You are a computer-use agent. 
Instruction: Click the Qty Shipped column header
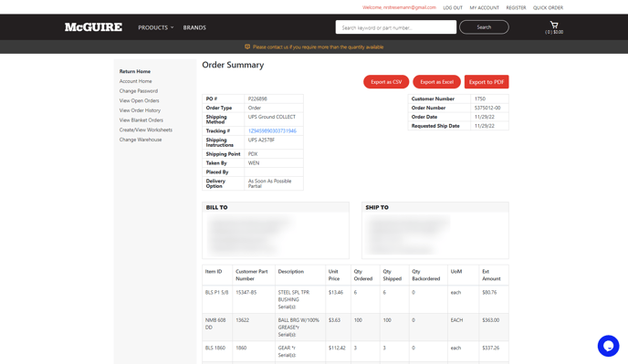[x=392, y=276]
